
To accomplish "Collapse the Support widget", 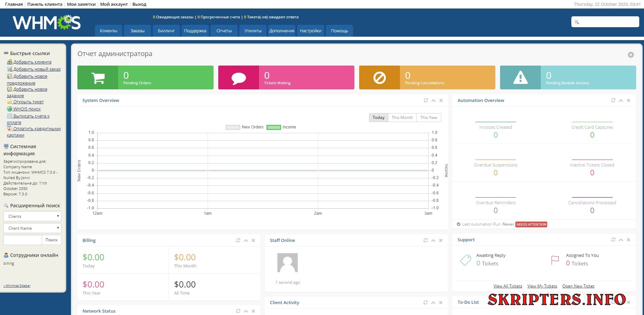I will 621,240.
